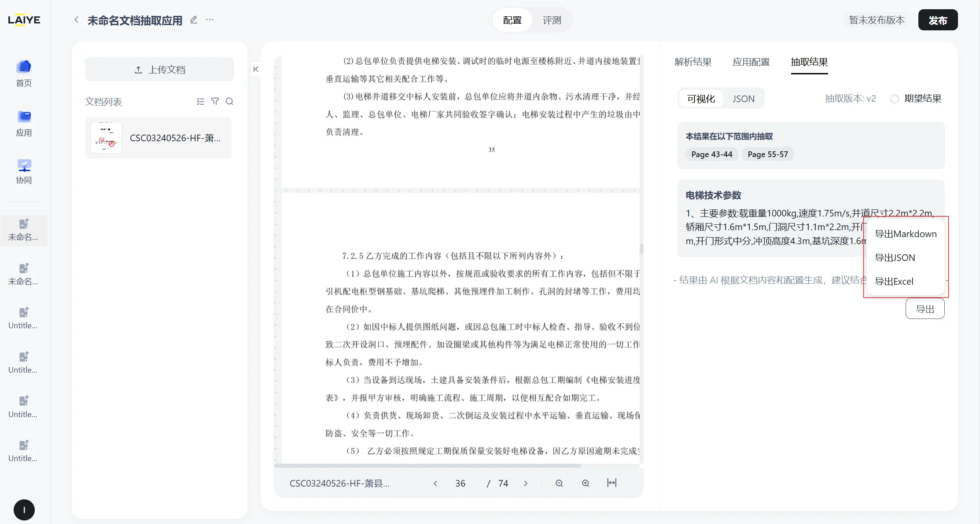
Task: Open the 解析结果 tab
Action: (x=693, y=62)
